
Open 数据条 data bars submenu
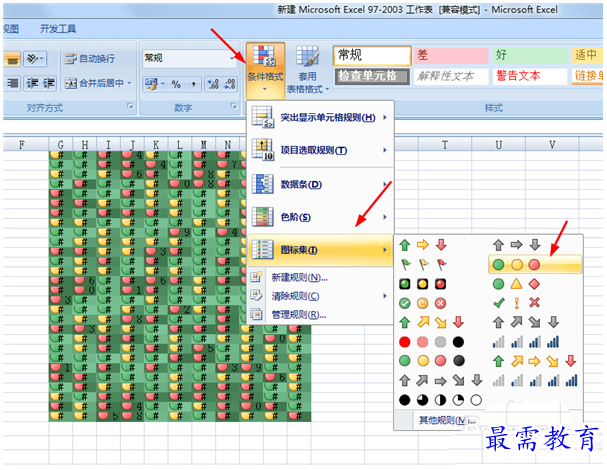point(320,184)
